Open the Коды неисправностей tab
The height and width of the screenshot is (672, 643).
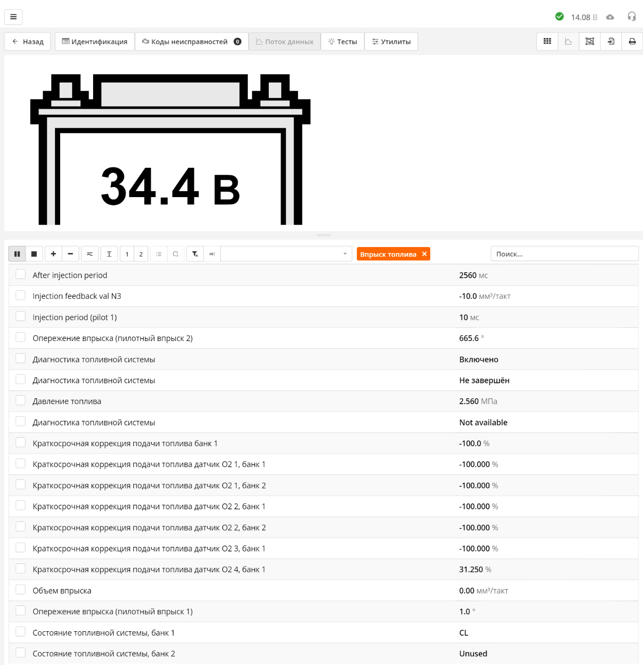(x=191, y=41)
